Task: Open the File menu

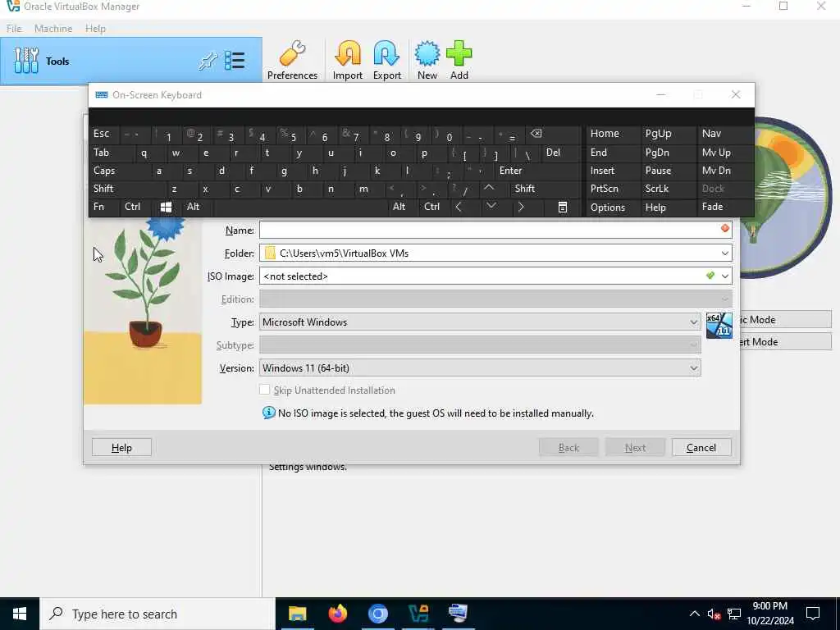Action: (14, 29)
